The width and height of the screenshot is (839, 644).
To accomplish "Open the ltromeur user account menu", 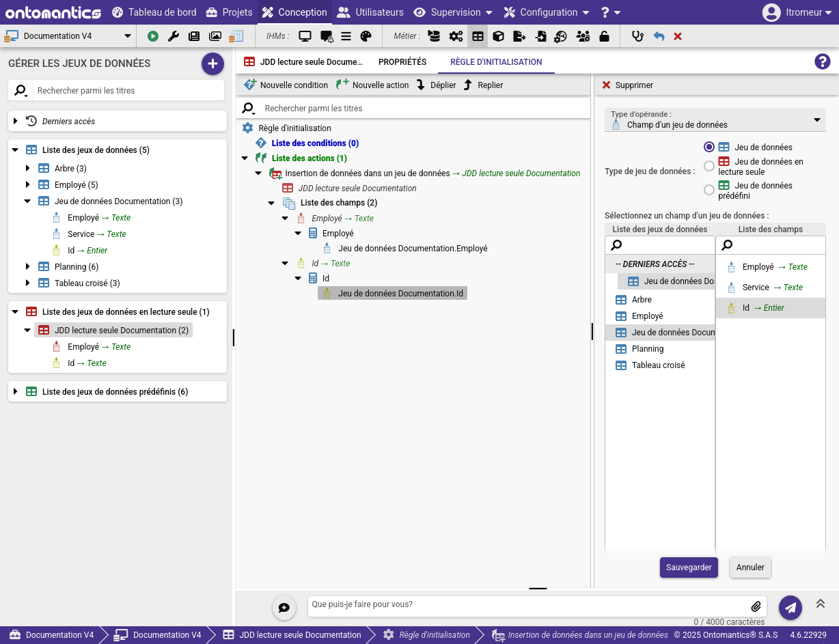I will [x=797, y=12].
